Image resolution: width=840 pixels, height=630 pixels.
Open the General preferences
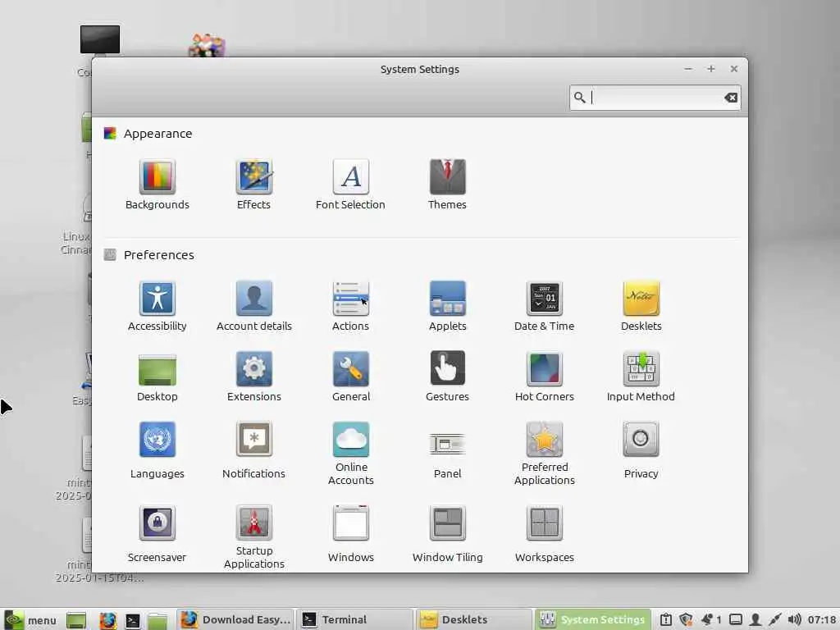click(351, 377)
